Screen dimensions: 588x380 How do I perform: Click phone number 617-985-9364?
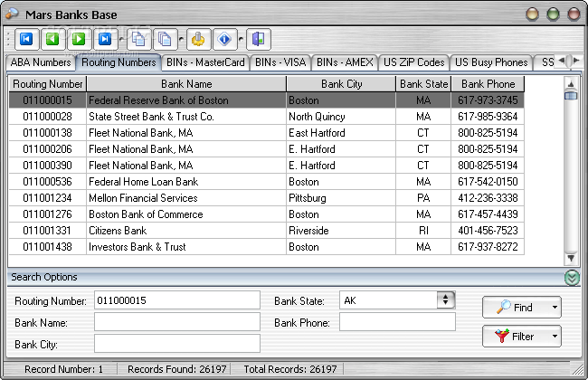tap(488, 117)
